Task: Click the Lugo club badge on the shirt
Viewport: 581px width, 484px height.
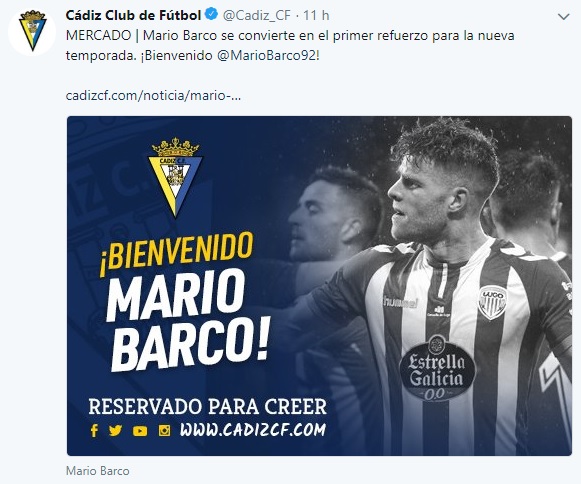Action: coord(492,302)
